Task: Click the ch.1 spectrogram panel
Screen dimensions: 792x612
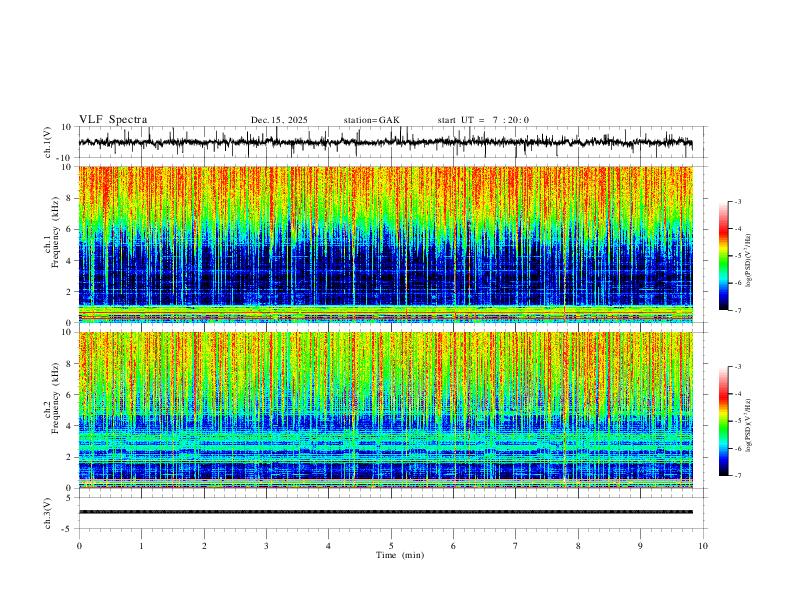Action: pyautogui.click(x=385, y=244)
